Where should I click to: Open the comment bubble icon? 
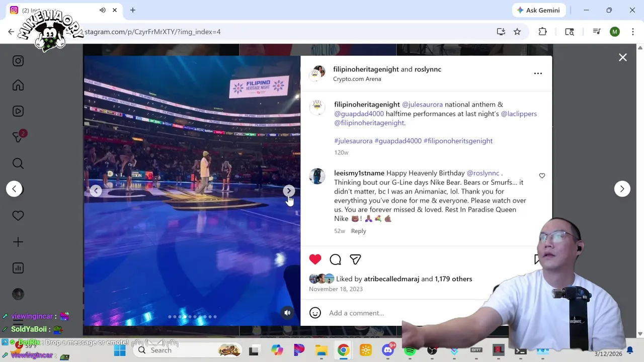(335, 259)
